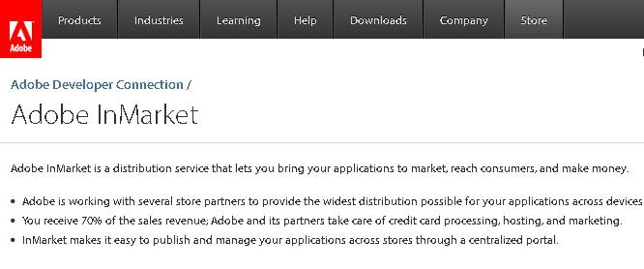Click the breadcrumb slash separator
Image resolution: width=644 pixels, height=269 pixels.
(x=189, y=85)
